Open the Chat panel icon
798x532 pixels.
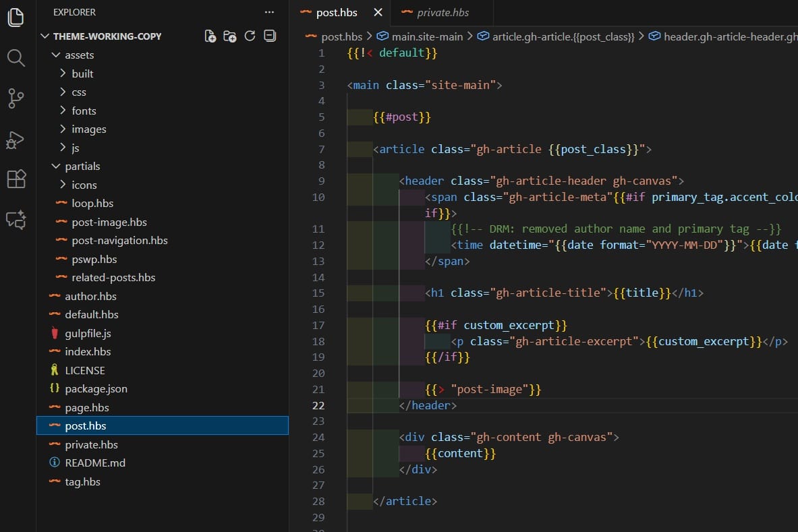16,220
